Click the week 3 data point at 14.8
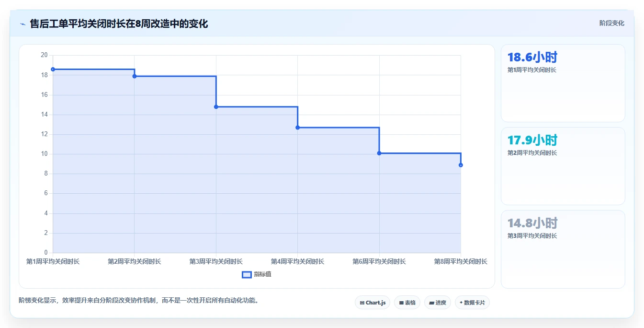Screen dimensions: 644x328 pos(216,107)
